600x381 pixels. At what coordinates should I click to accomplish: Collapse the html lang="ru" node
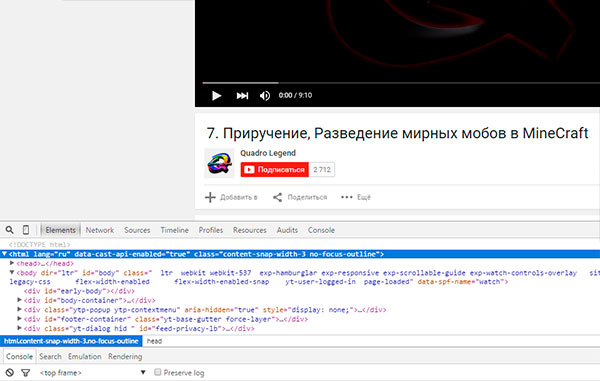(x=4, y=254)
